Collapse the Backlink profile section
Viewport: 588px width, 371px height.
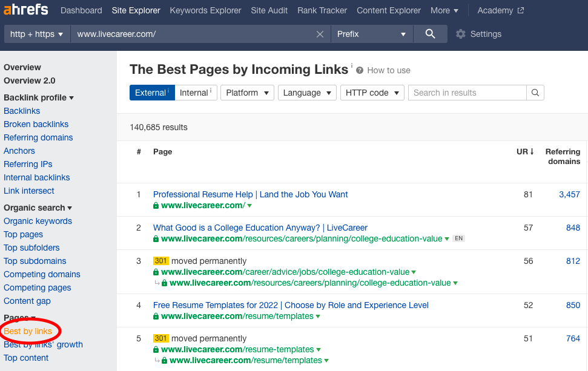tap(39, 97)
